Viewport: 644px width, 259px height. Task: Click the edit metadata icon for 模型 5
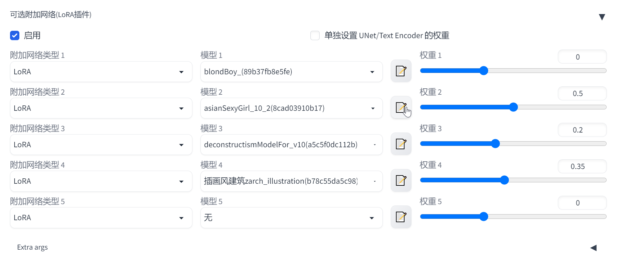401,217
